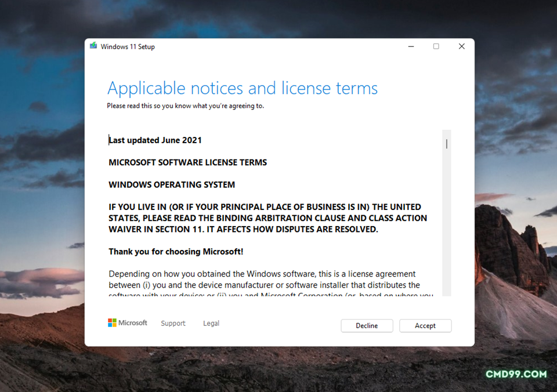Click the 'Windows 11 Setup' title text

tap(128, 46)
